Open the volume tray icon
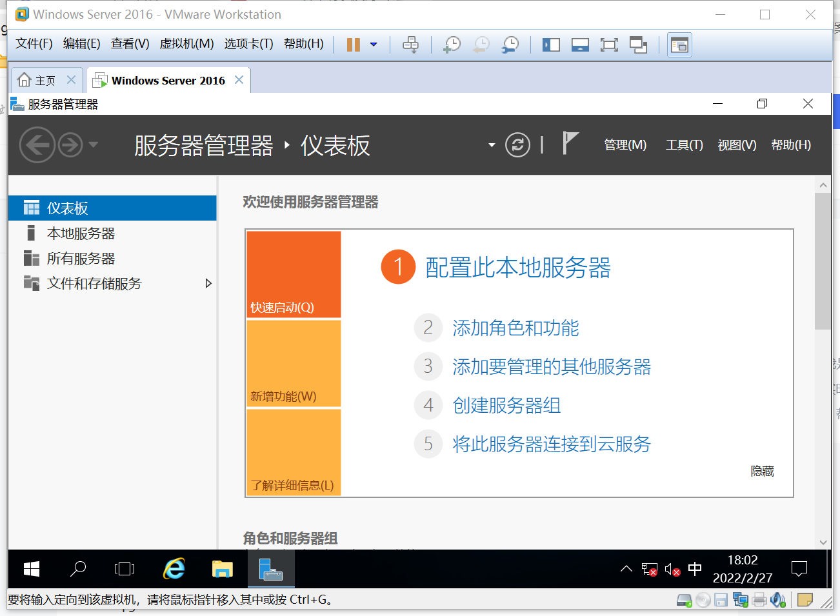The width and height of the screenshot is (840, 616). click(x=672, y=570)
